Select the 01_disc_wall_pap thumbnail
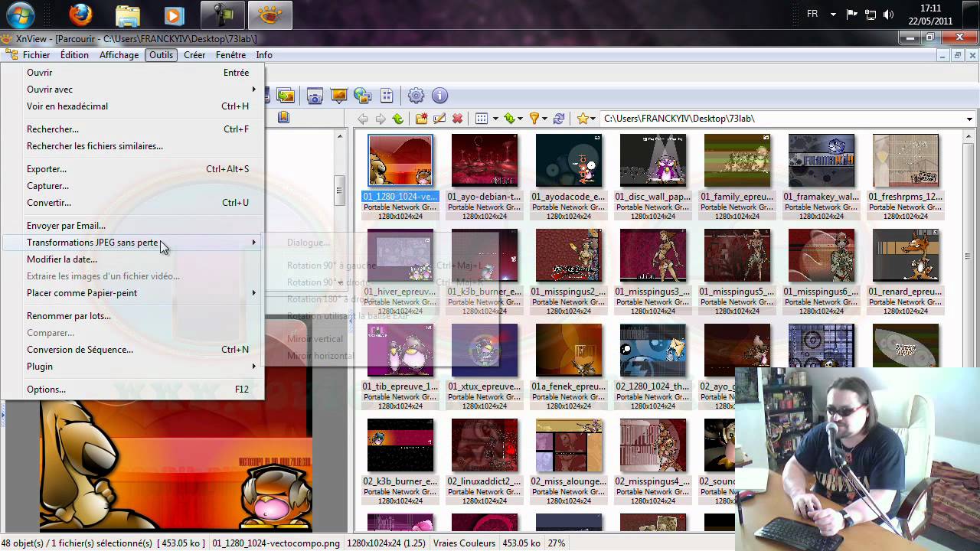980x551 pixels. (653, 161)
